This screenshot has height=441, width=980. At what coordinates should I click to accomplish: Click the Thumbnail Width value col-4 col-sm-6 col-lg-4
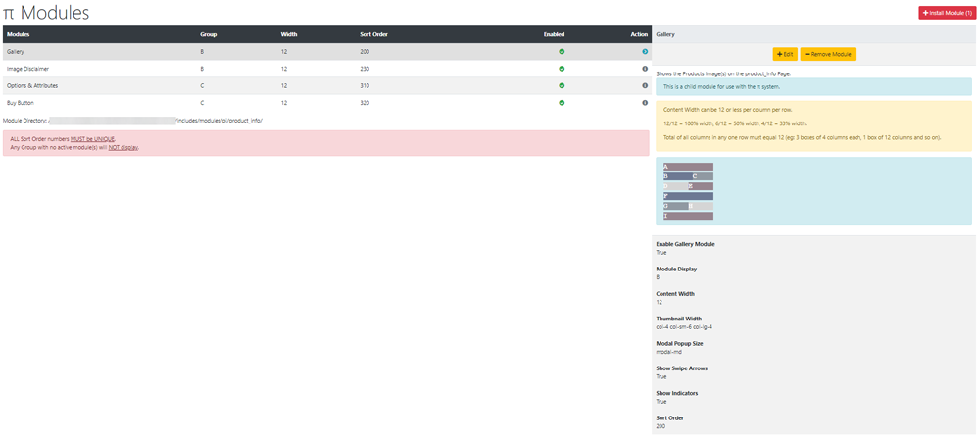[x=682, y=326]
